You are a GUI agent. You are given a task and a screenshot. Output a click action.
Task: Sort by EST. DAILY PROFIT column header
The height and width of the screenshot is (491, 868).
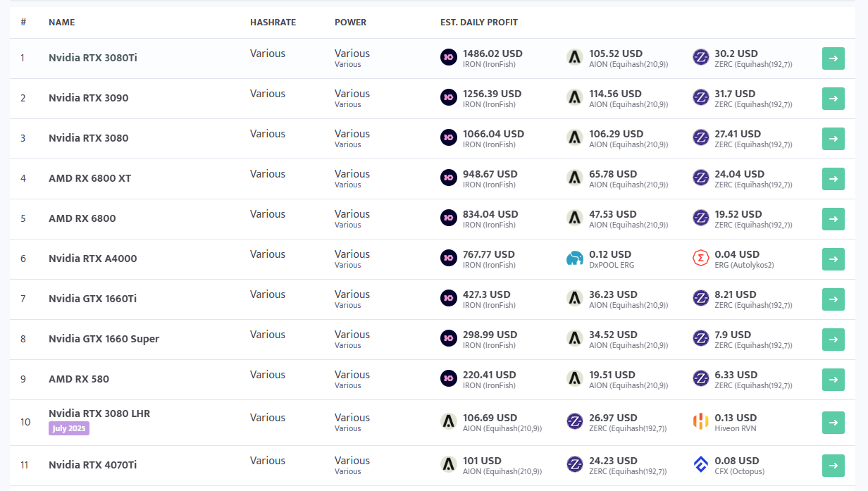479,23
